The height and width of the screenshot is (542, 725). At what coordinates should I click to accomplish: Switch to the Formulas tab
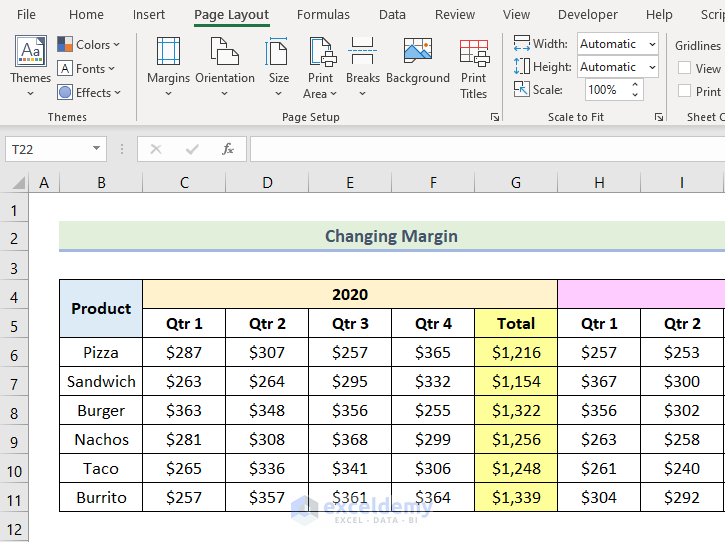(323, 15)
